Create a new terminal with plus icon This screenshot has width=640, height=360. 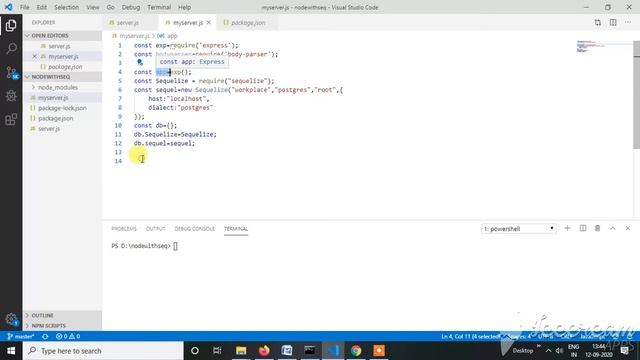567,229
